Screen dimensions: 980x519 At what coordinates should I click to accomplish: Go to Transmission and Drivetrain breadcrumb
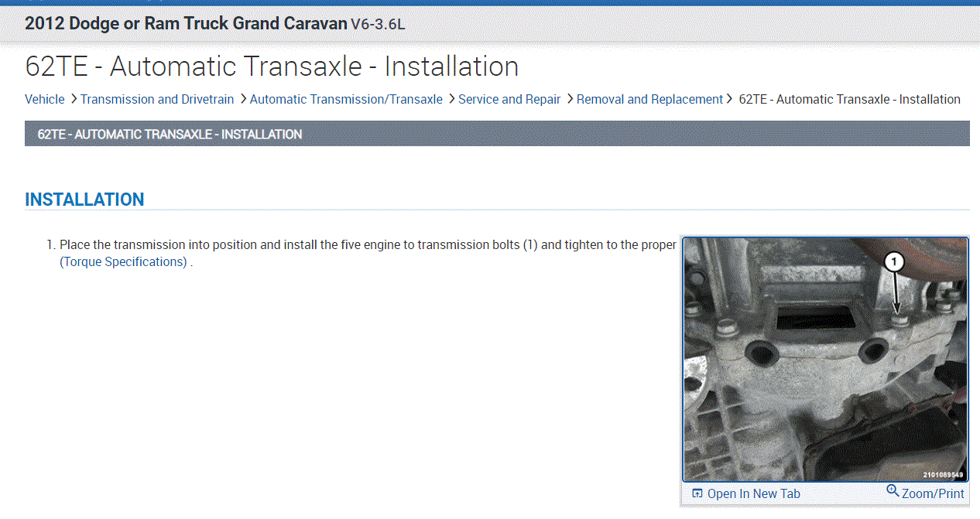157,99
